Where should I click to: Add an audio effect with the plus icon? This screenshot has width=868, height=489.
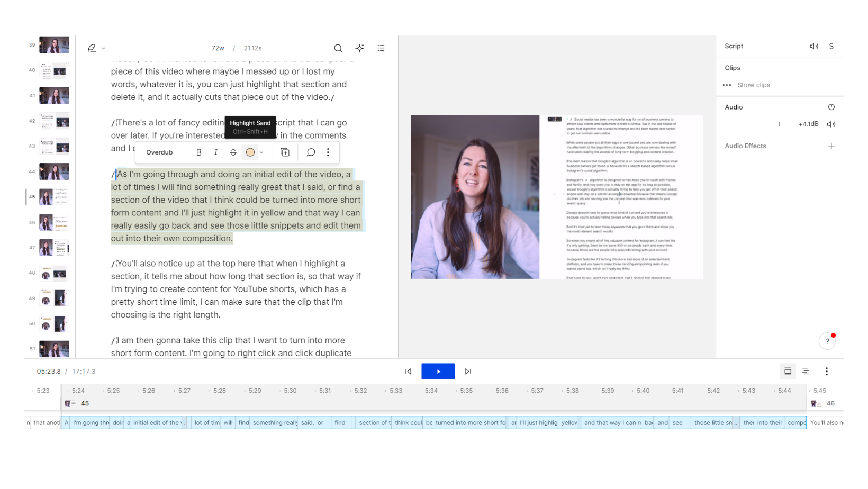pos(831,146)
